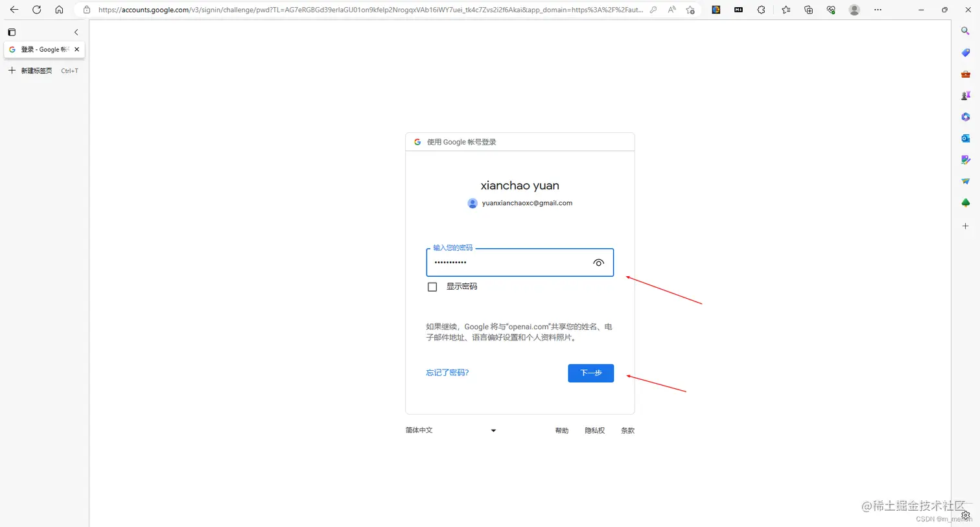The height and width of the screenshot is (527, 980).
Task: Open the 隐私权 footer link
Action: 595,430
